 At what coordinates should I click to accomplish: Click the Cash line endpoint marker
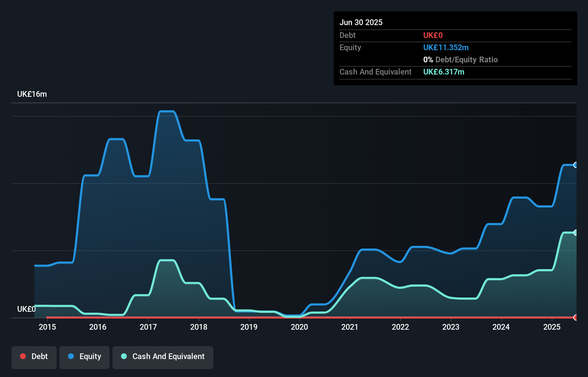click(x=575, y=233)
